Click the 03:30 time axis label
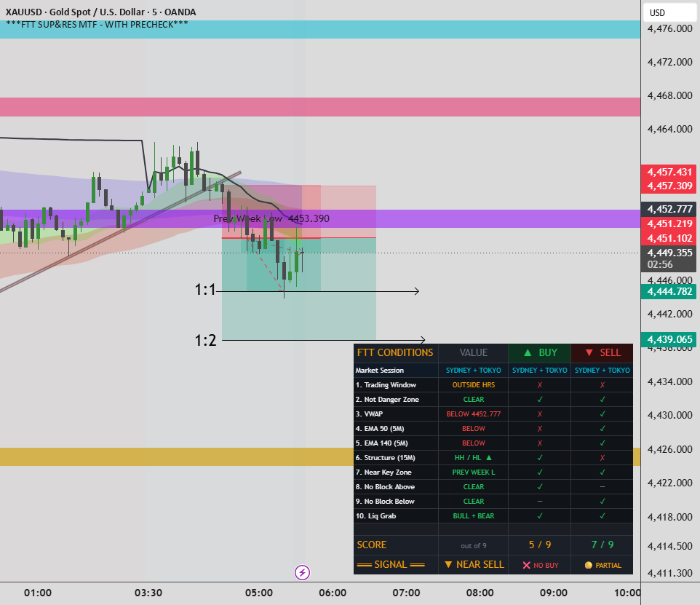700x605 pixels. 148,593
